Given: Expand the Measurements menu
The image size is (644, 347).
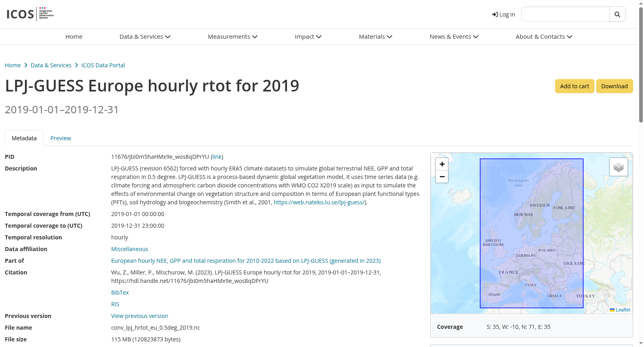Looking at the screenshot, I should (233, 37).
